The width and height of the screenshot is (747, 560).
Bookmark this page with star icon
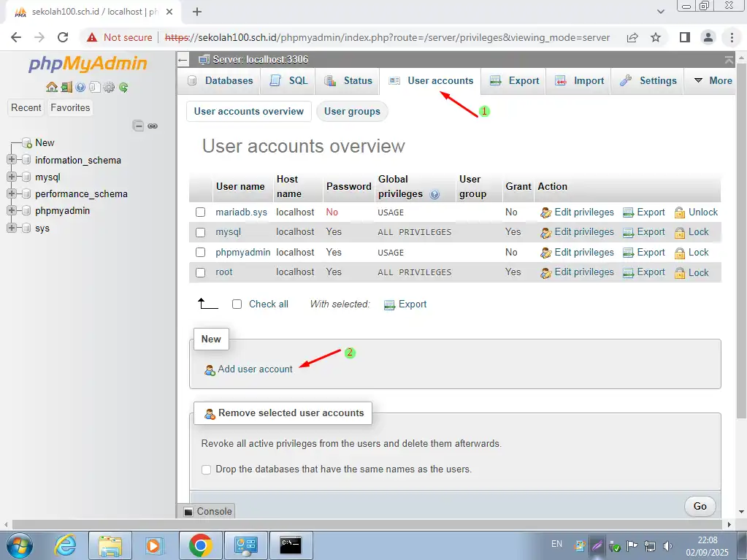click(x=656, y=37)
